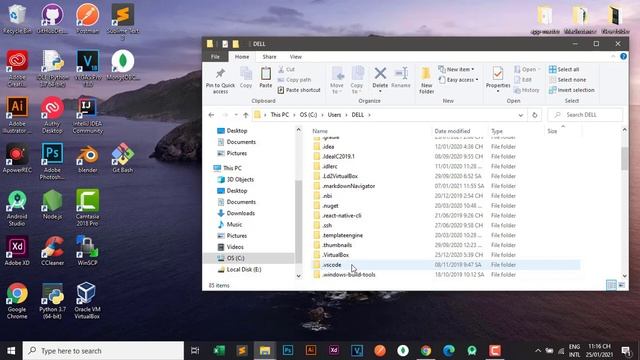Select the .vscode folder row
The height and width of the screenshot is (360, 640).
click(446, 265)
